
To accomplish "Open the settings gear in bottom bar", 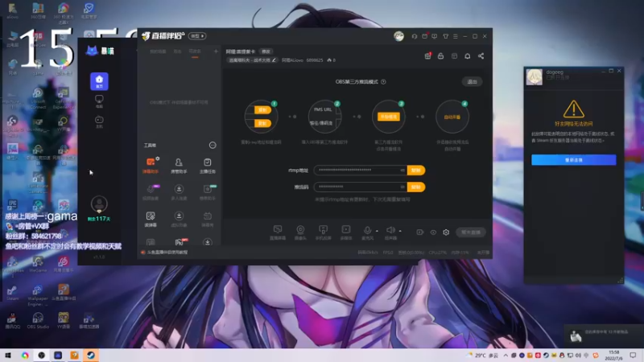I will tap(446, 232).
